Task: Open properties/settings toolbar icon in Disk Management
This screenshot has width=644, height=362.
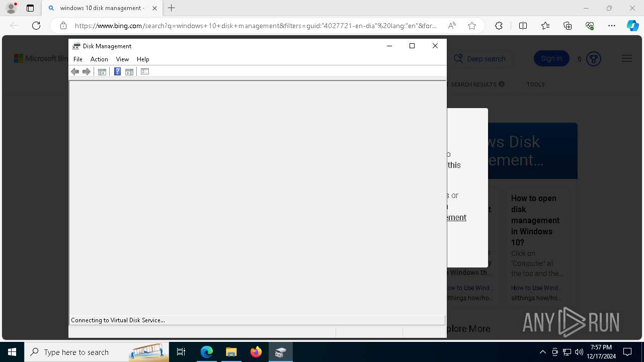Action: pyautogui.click(x=145, y=72)
